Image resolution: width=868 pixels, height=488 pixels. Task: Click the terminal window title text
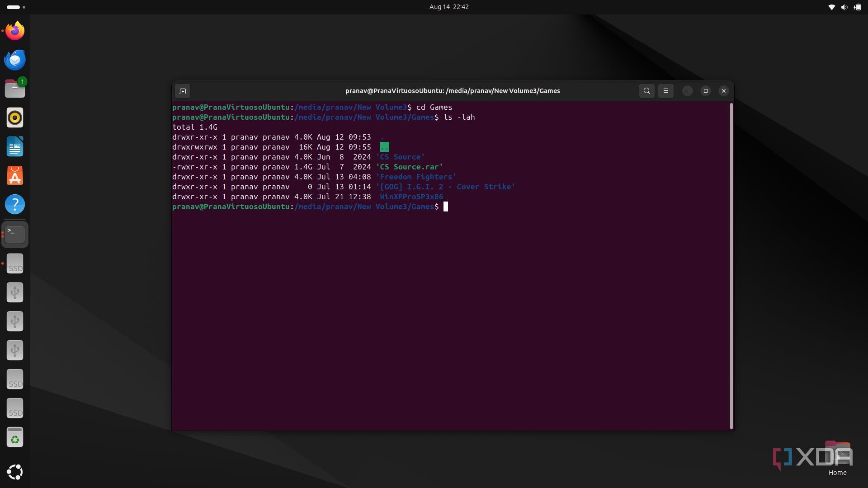pyautogui.click(x=453, y=91)
